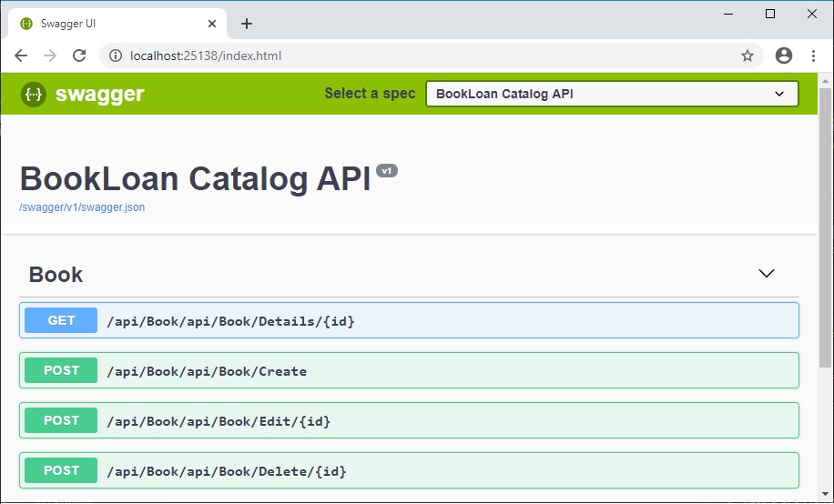Expand POST /api/Book/api/Book/Edit/{id} operation

(409, 420)
